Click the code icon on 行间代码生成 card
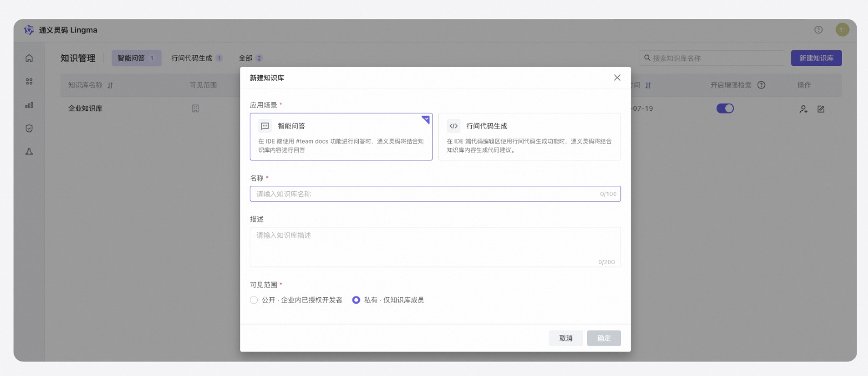This screenshot has height=376, width=868. (453, 126)
